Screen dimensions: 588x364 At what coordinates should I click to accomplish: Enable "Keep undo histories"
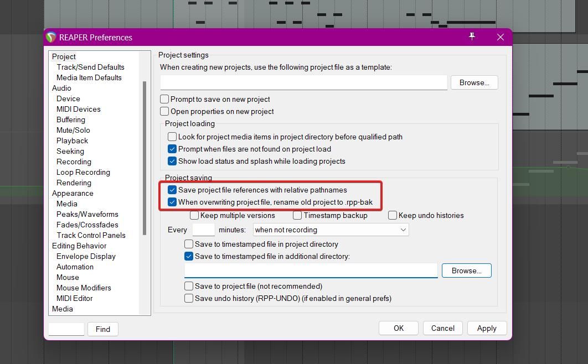[x=392, y=215]
